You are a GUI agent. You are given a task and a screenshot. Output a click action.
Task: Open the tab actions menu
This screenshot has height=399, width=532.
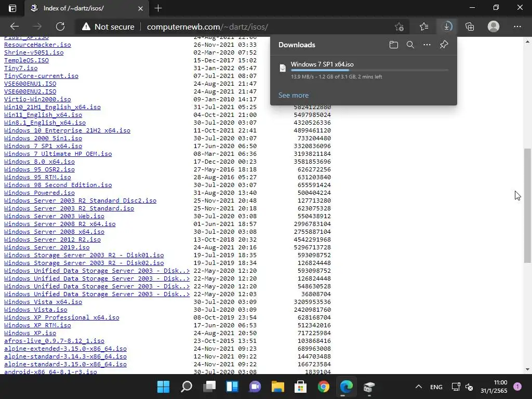tap(12, 8)
